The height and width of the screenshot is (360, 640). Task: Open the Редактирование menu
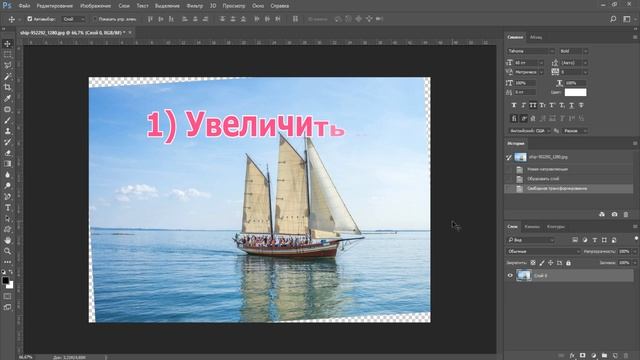(55, 6)
